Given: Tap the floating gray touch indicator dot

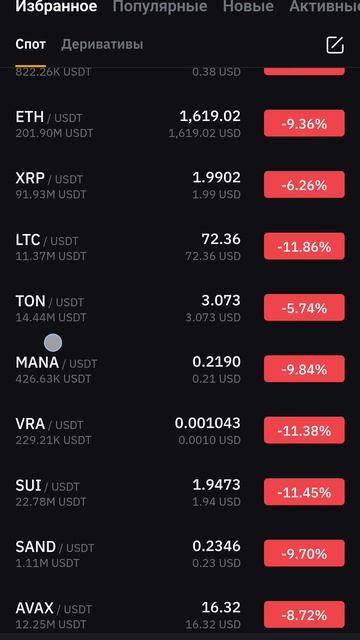Looking at the screenshot, I should click(x=53, y=342).
